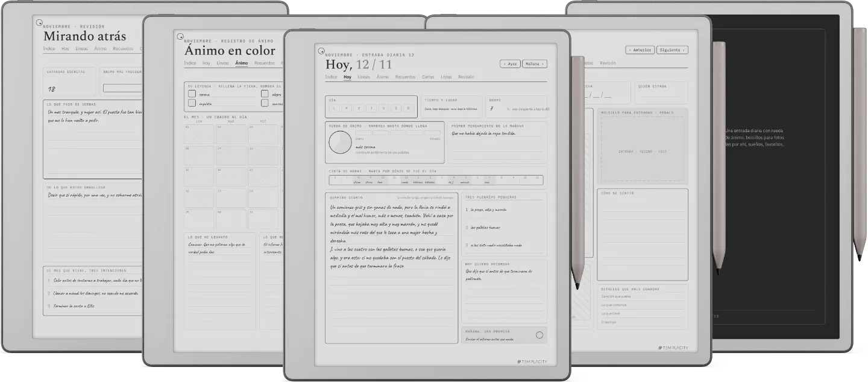
Task: Tap third alegría line about las siete
Action: tap(505, 245)
